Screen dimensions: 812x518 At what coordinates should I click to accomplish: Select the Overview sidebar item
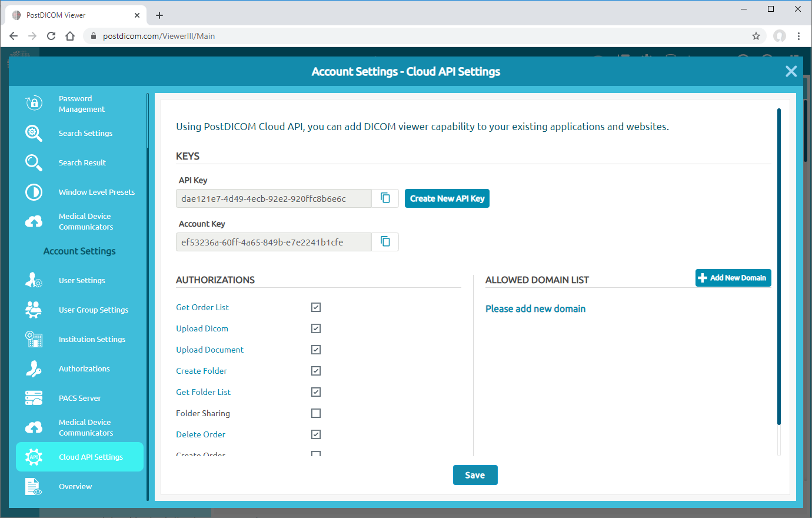pyautogui.click(x=75, y=486)
